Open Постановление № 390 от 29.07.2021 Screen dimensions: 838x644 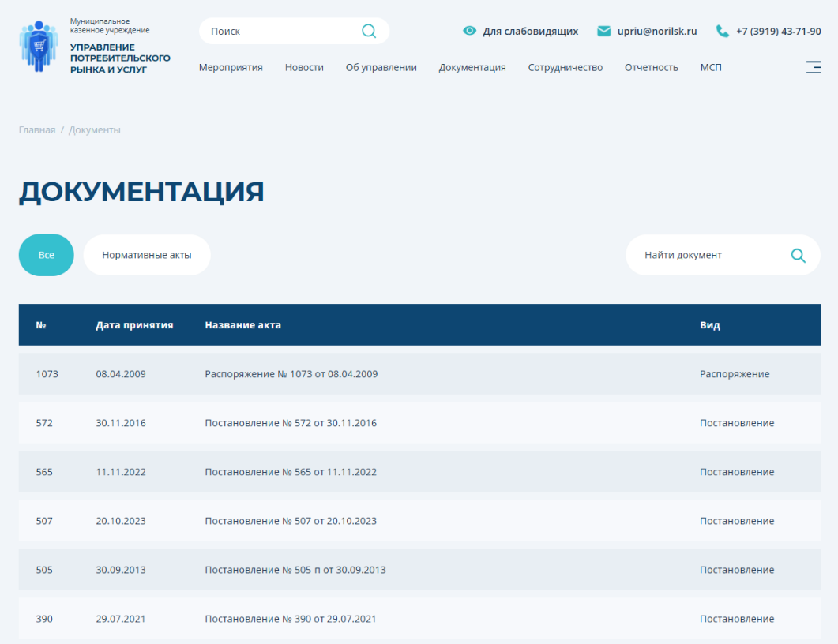click(291, 619)
